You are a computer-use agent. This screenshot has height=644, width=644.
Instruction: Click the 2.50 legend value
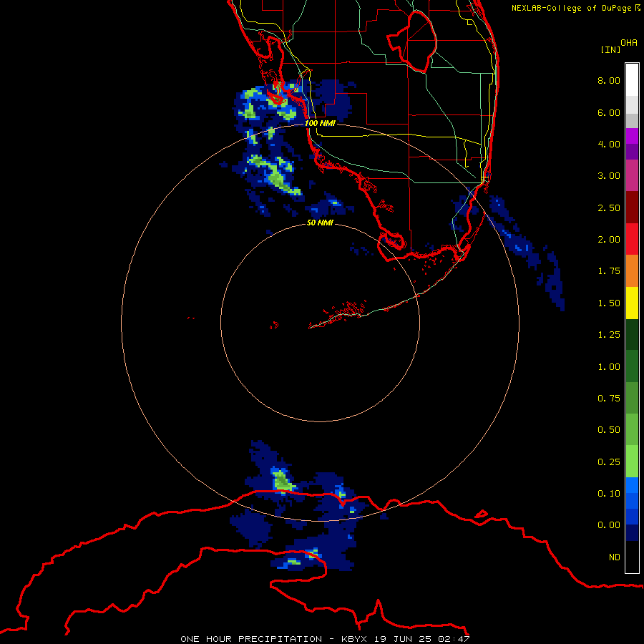(609, 208)
